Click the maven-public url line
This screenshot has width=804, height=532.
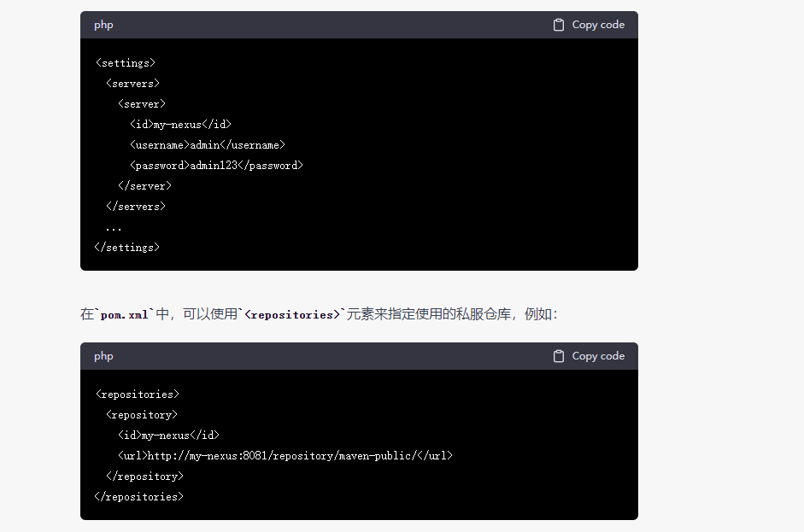click(285, 456)
